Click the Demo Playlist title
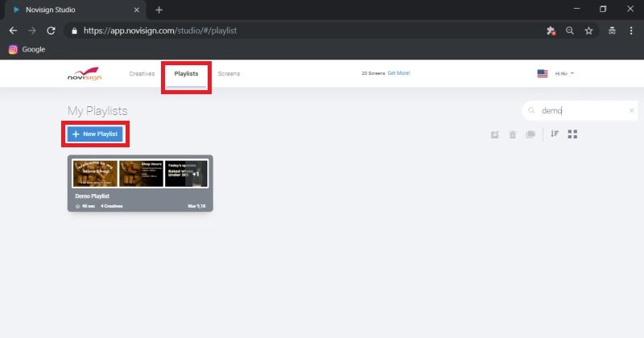 [x=92, y=196]
